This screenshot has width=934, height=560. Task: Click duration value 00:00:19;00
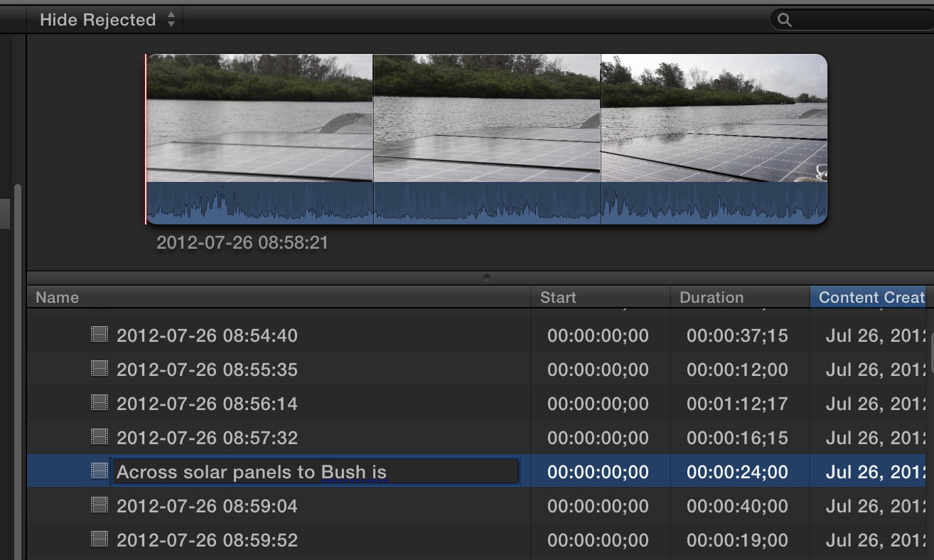(737, 540)
